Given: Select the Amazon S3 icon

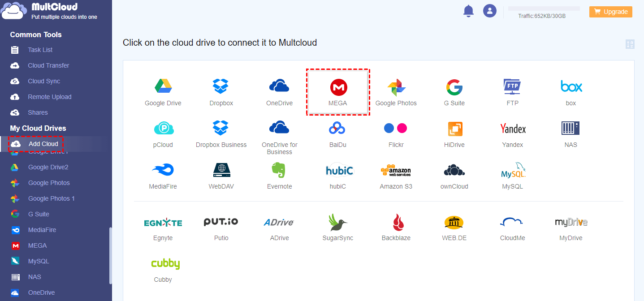Looking at the screenshot, I should 396,170.
